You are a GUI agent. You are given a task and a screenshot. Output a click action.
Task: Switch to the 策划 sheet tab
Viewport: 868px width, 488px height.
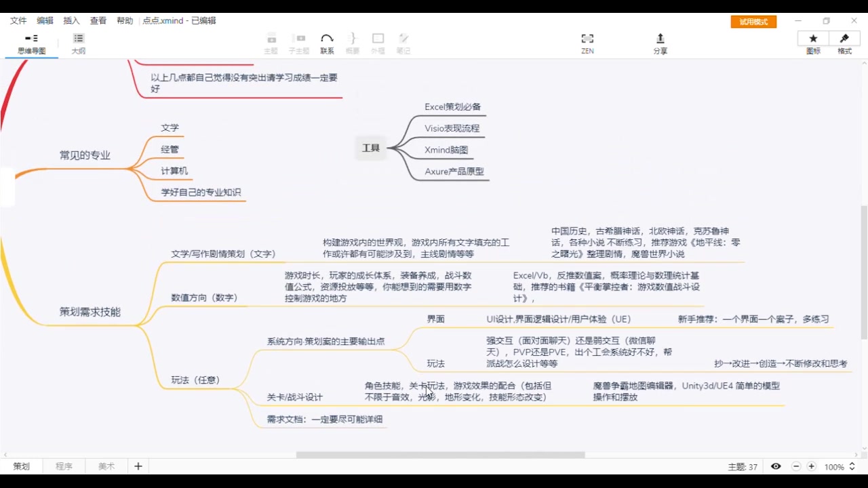tap(22, 466)
